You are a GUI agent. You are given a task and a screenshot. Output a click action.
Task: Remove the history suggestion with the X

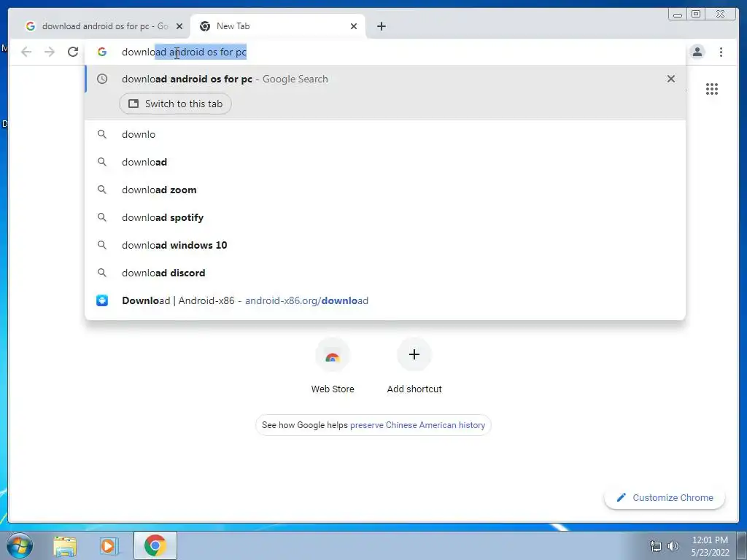[x=671, y=79]
